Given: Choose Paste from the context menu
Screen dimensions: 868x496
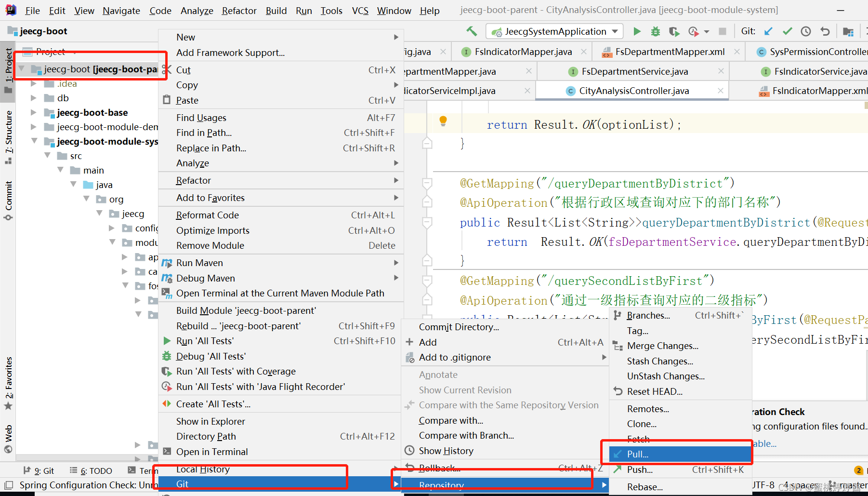Looking at the screenshot, I should tap(280, 100).
